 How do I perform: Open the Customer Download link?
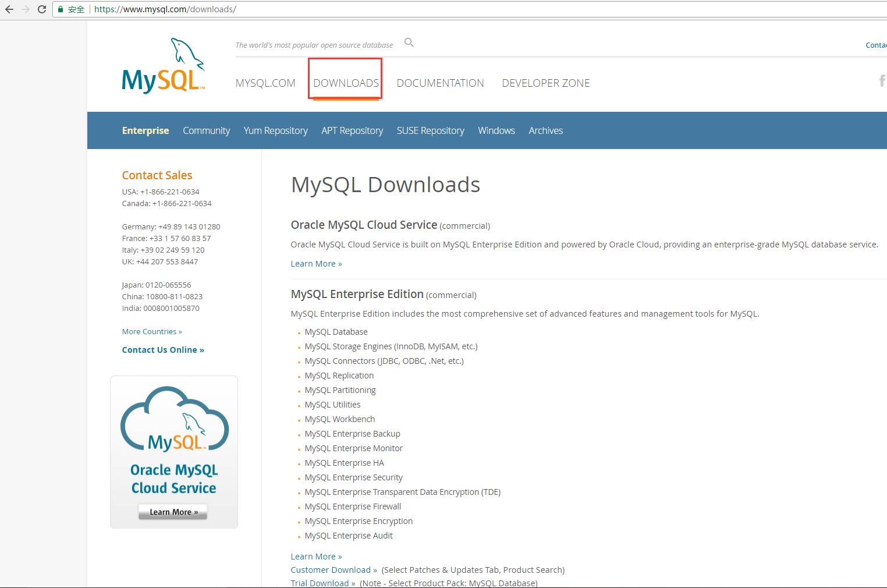tap(334, 570)
